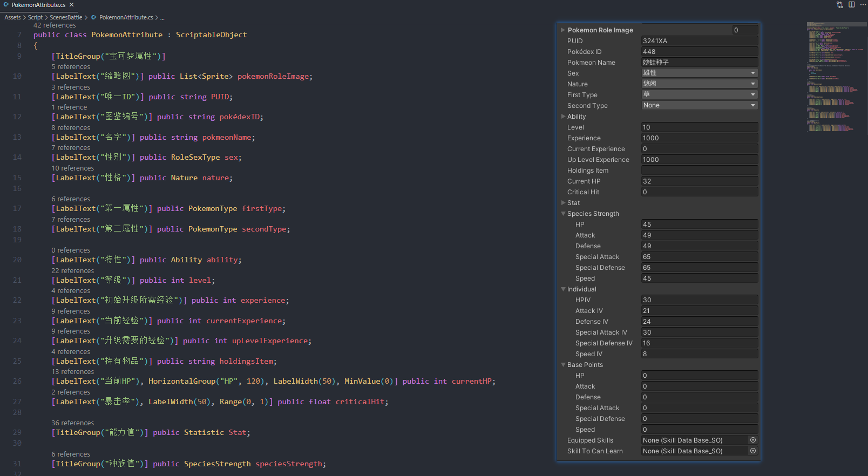Screen dimensions: 868x476
Task: Collapse the Base Points foldout
Action: pyautogui.click(x=563, y=365)
